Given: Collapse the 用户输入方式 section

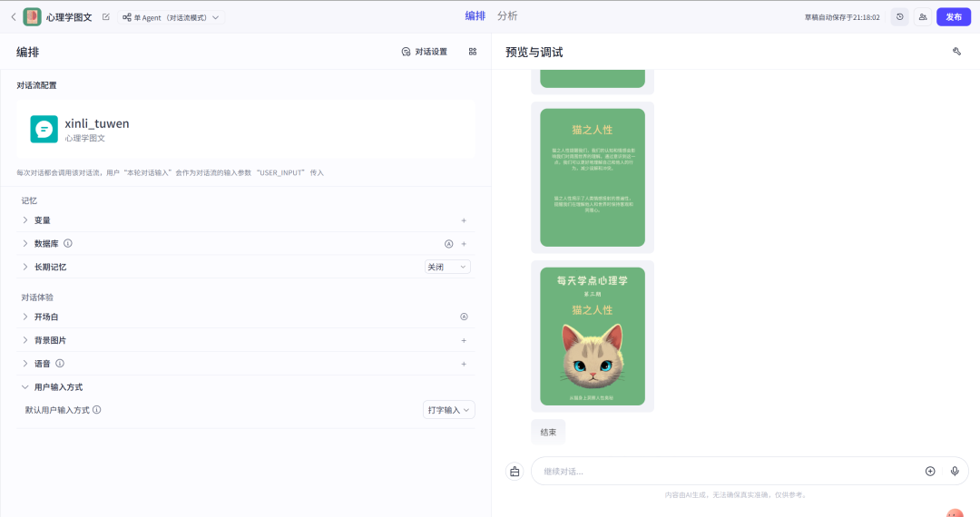Looking at the screenshot, I should 25,387.
